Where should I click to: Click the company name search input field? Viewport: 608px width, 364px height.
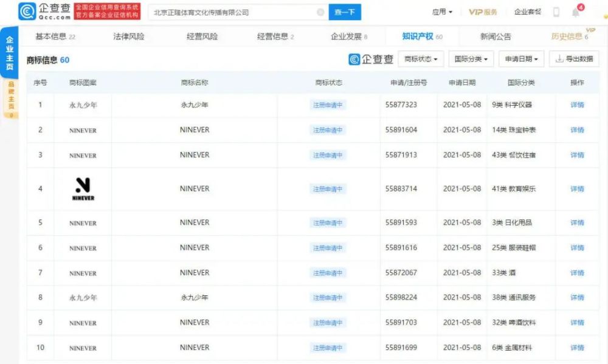(x=231, y=12)
